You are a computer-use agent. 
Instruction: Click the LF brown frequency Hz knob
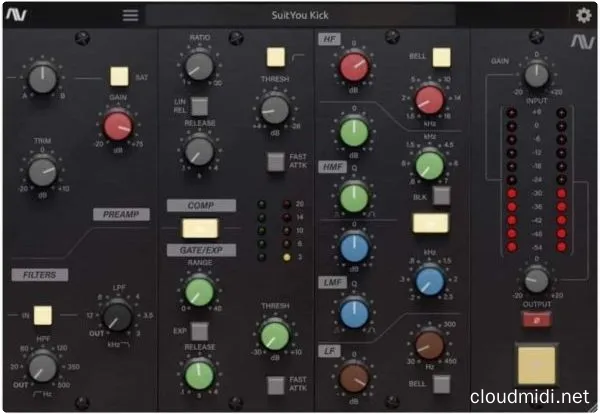tap(429, 346)
